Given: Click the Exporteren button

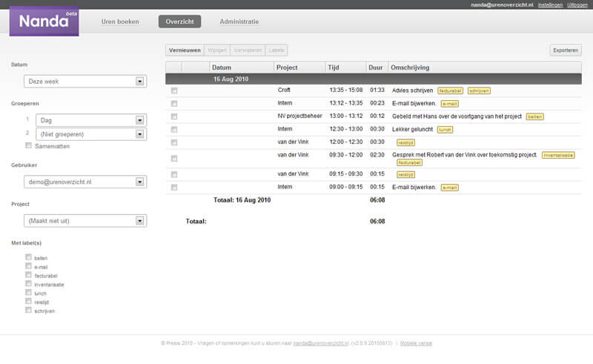Looking at the screenshot, I should click(x=566, y=50).
